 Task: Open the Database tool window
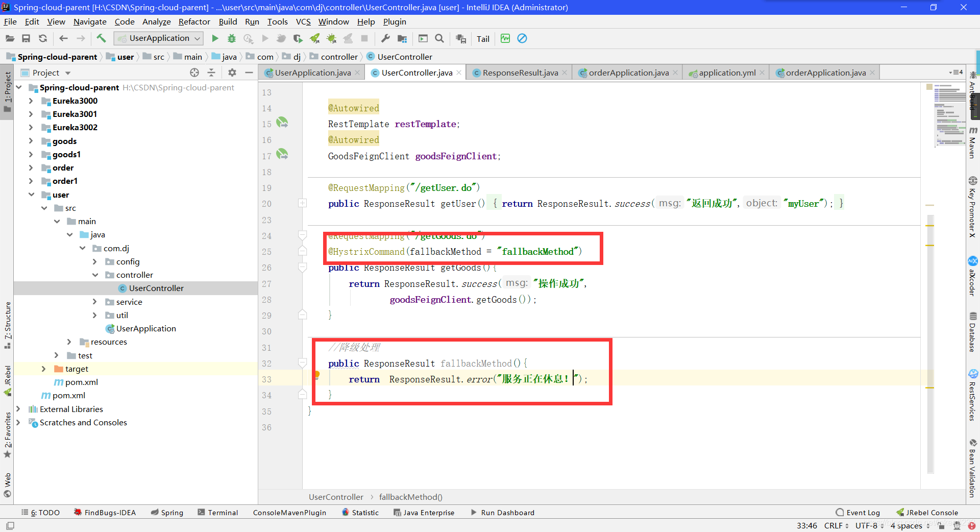[x=973, y=332]
